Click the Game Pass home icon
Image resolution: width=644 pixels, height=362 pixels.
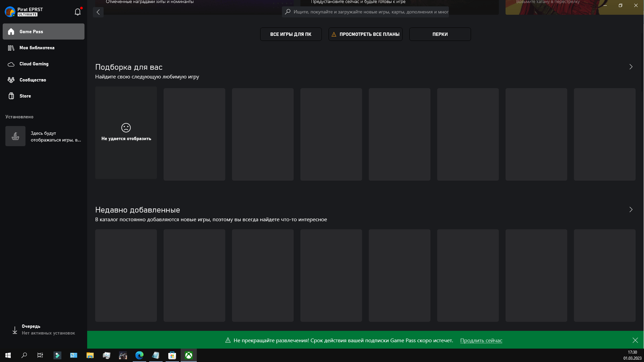(11, 32)
